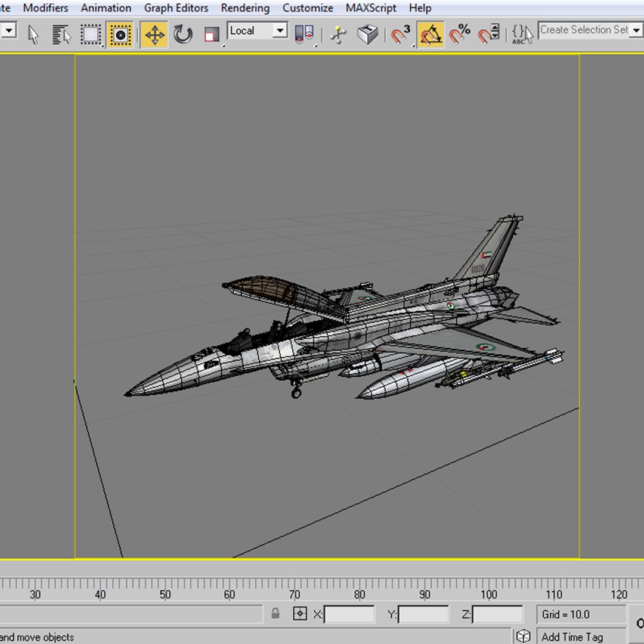Click frame 100 on the time ruler

tap(489, 595)
